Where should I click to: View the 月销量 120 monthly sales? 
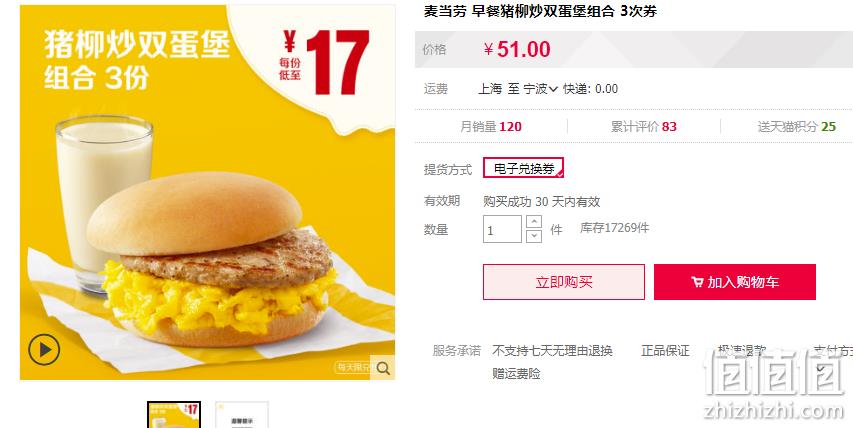pyautogui.click(x=491, y=127)
